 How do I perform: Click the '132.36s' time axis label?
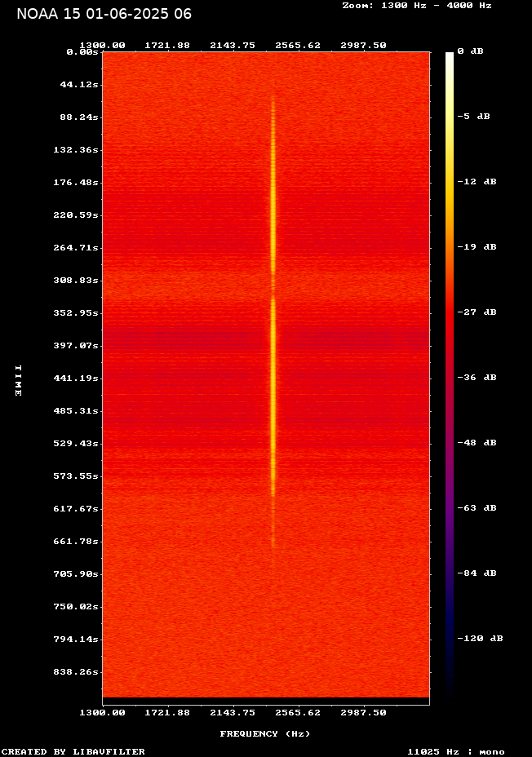(x=76, y=149)
